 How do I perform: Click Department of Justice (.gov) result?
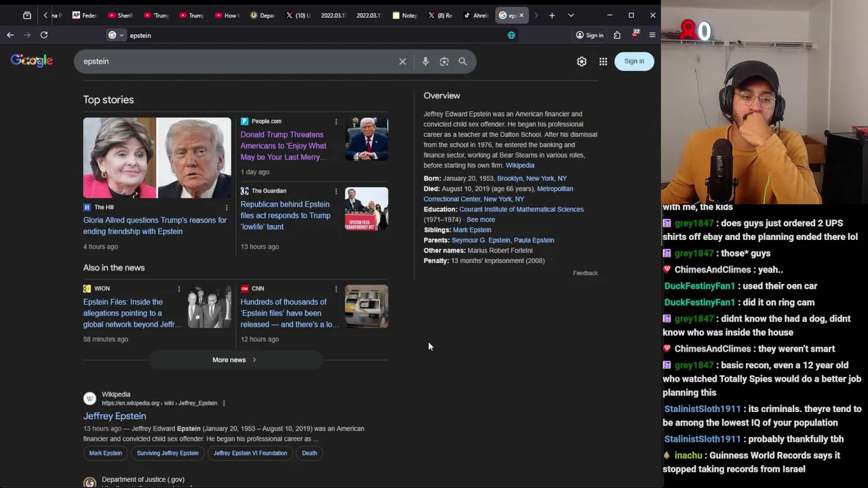coord(143,480)
